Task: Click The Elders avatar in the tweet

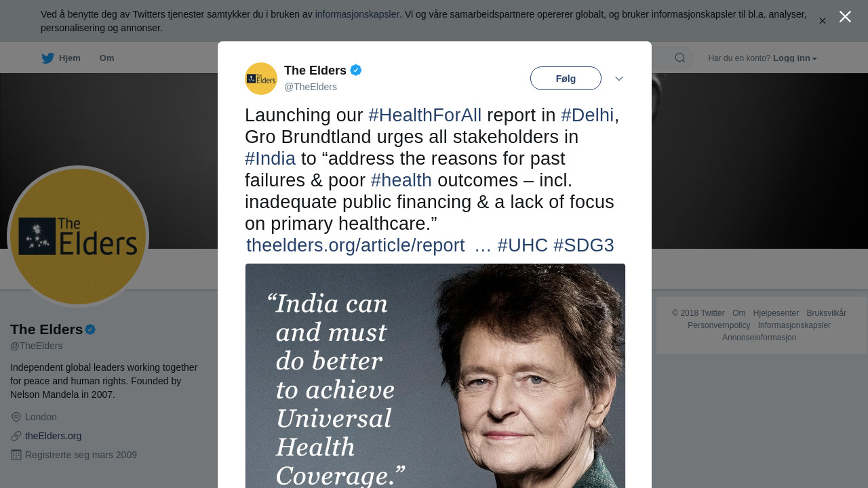Action: point(261,79)
